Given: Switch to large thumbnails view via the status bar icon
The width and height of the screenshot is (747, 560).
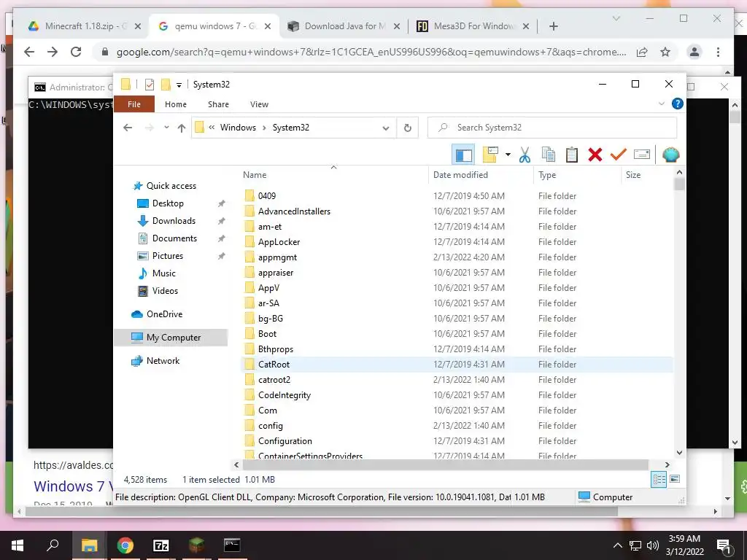Looking at the screenshot, I should [x=675, y=479].
